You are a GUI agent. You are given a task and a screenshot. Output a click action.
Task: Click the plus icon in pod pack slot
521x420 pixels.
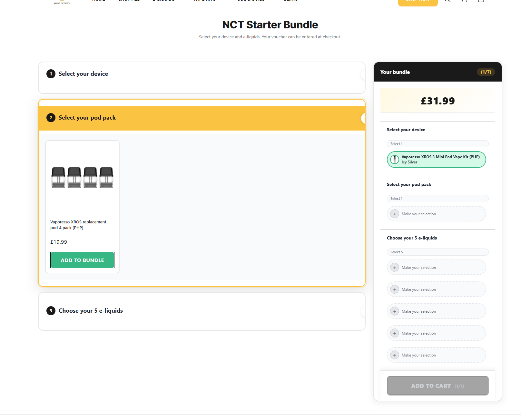pos(394,214)
